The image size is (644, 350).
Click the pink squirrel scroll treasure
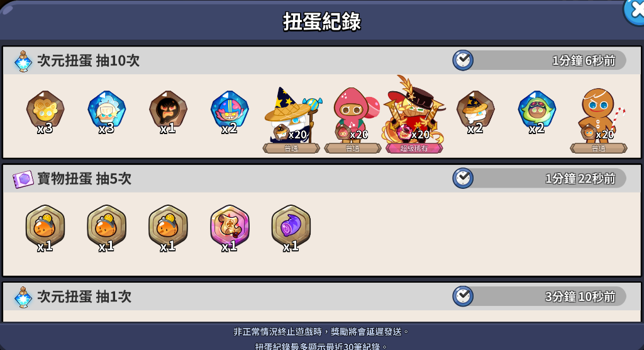point(230,227)
